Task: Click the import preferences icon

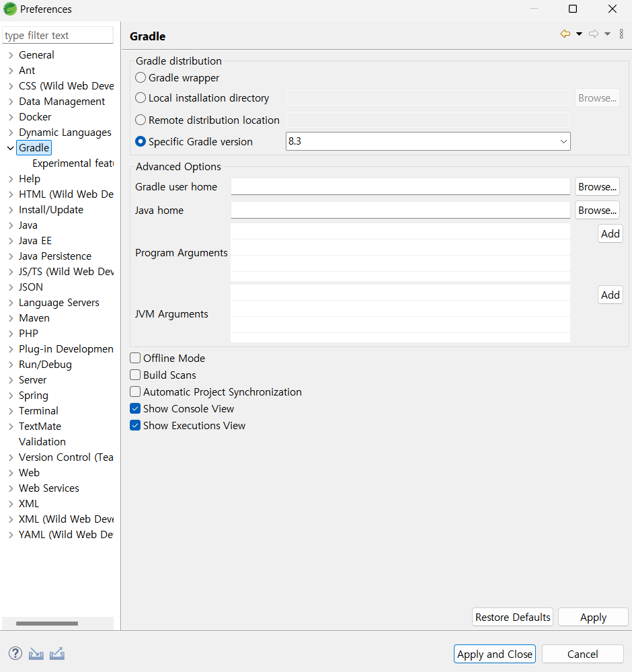Action: coord(36,654)
